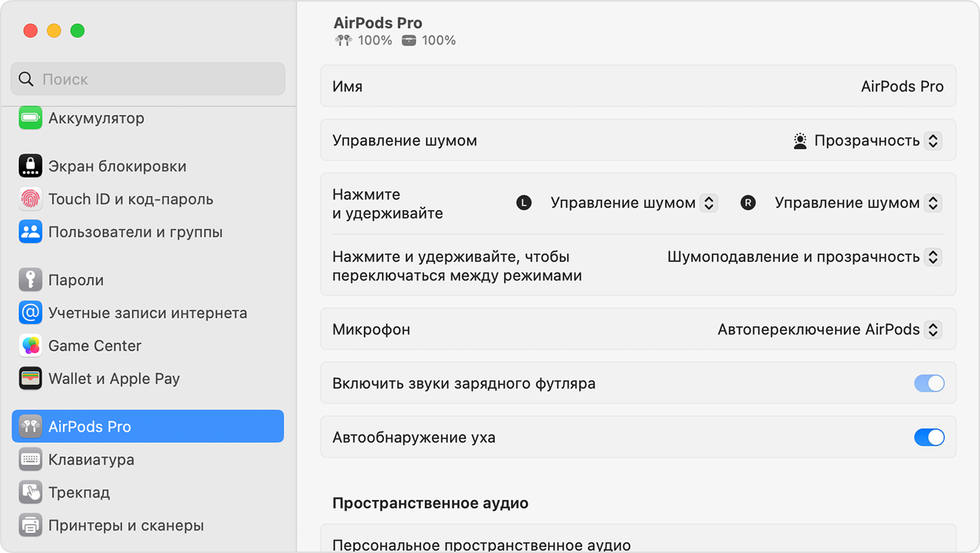Click the Трекпад trackpad icon
The image size is (980, 553).
[x=30, y=492]
